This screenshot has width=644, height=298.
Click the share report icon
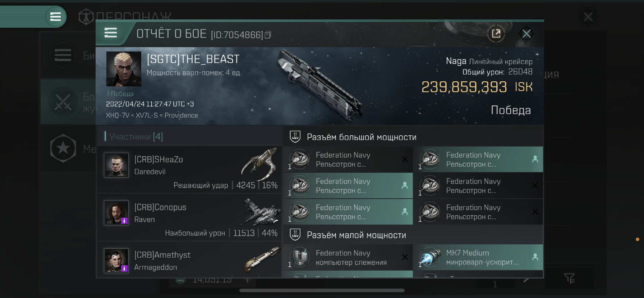(x=496, y=34)
